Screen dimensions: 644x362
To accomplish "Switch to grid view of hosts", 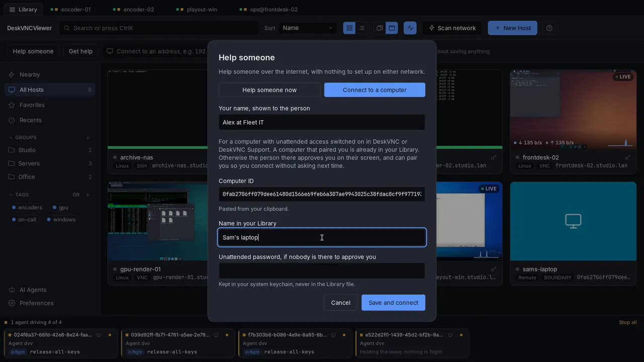I will (349, 28).
